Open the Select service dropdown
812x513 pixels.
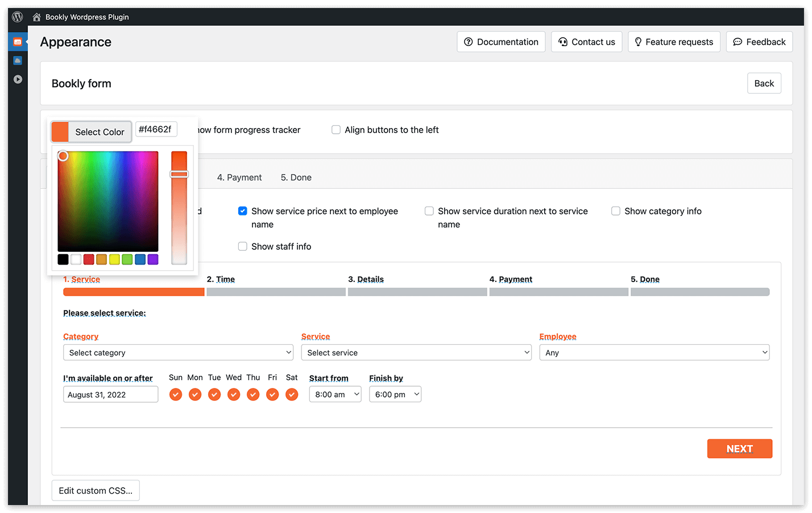416,353
